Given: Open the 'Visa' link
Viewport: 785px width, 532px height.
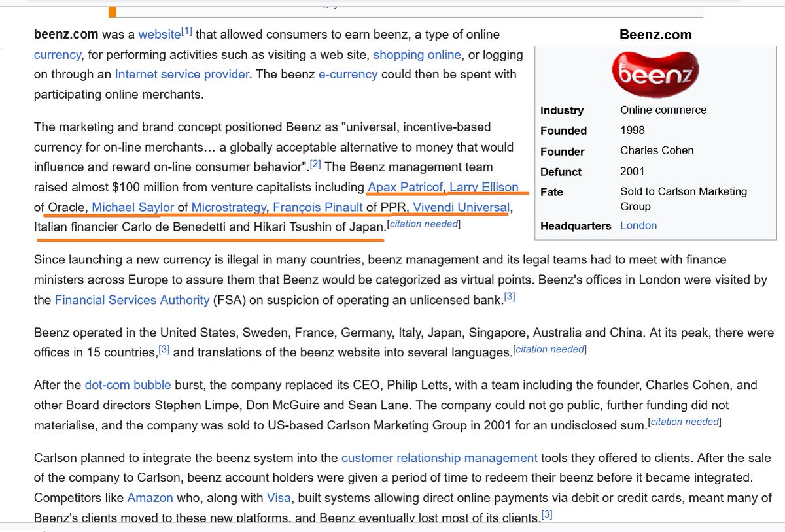Looking at the screenshot, I should (279, 498).
